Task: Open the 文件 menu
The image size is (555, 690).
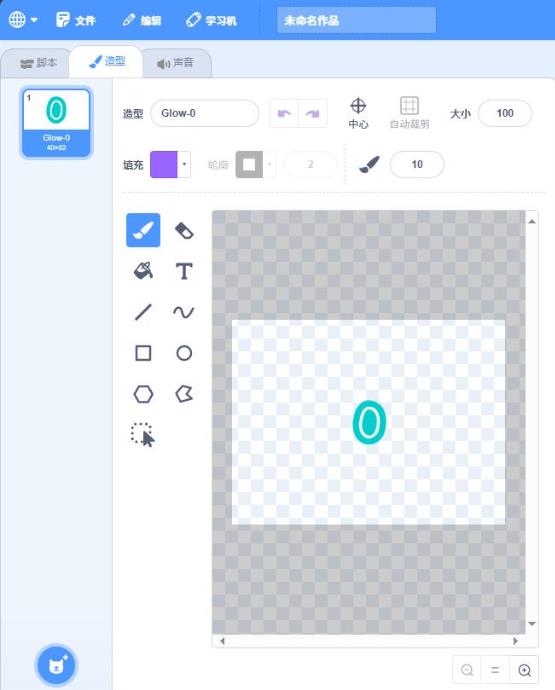Action: (x=76, y=20)
